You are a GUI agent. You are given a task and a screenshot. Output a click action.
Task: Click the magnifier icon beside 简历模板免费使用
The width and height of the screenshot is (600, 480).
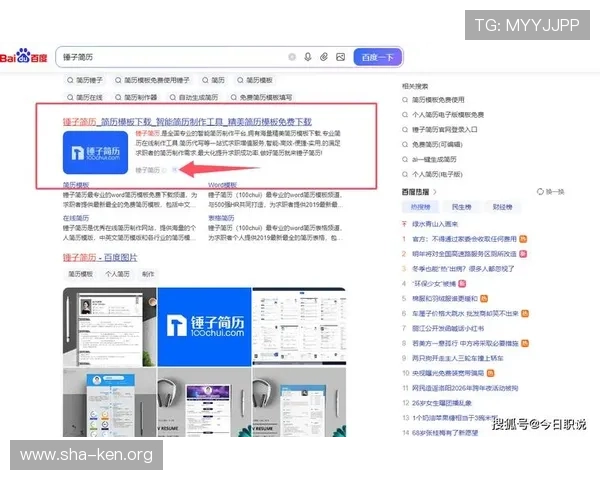point(405,100)
